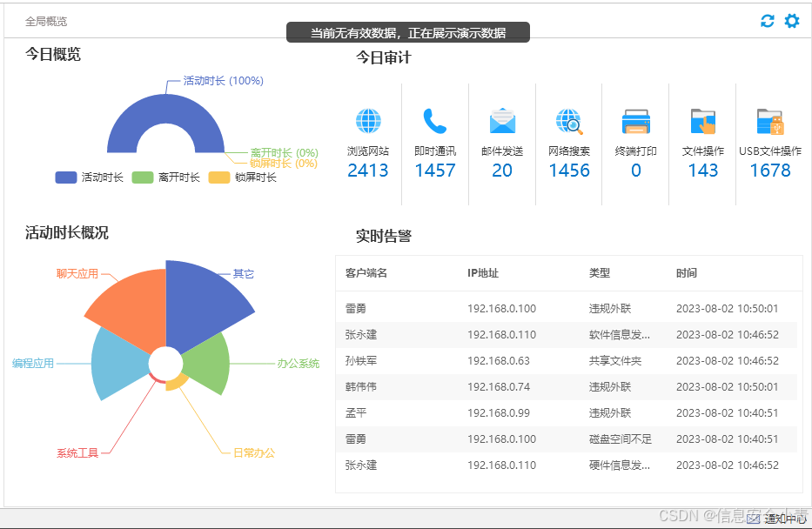
Task: Select alert IP 192.168.0.63
Action: (498, 361)
